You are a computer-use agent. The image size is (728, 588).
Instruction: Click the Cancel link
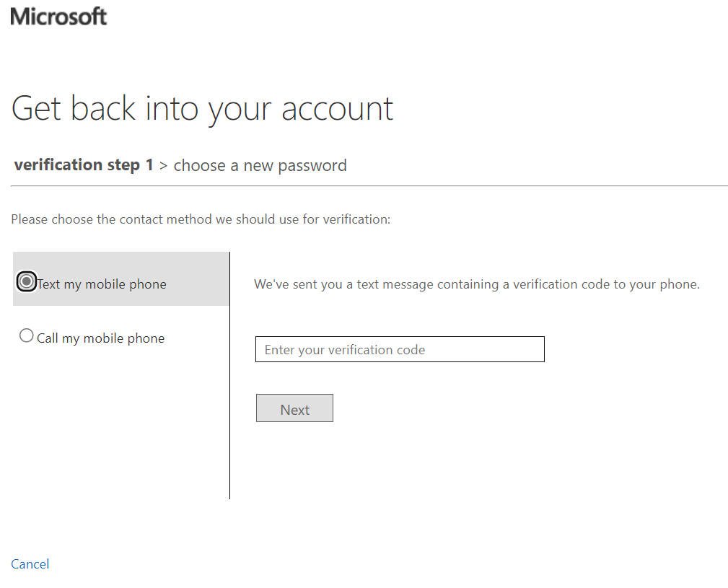[30, 564]
